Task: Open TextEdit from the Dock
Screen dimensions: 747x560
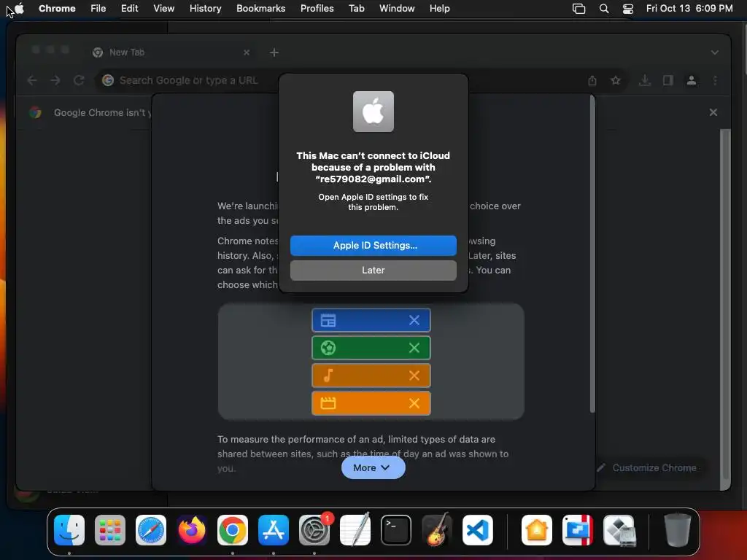Action: pyautogui.click(x=355, y=529)
